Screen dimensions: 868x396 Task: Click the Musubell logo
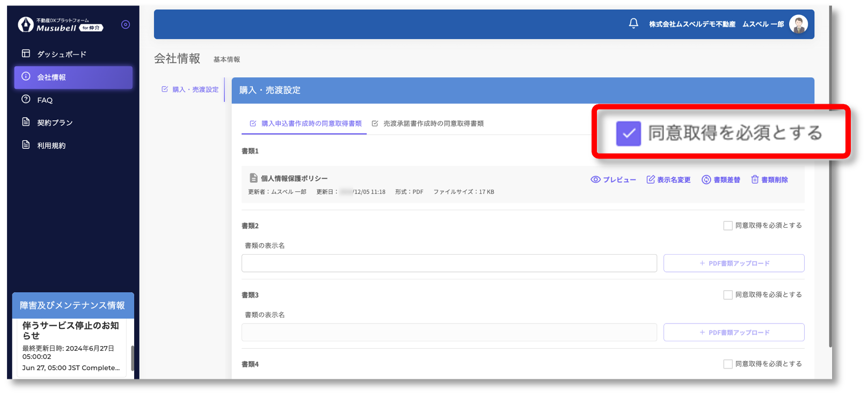60,25
